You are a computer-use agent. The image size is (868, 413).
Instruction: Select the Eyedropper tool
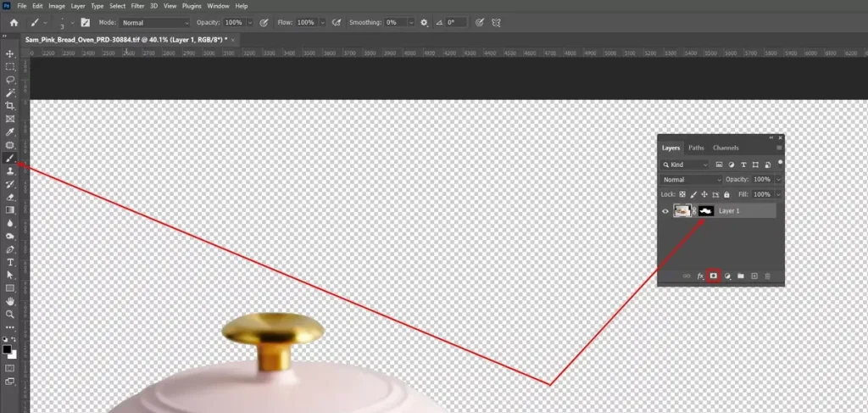10,131
